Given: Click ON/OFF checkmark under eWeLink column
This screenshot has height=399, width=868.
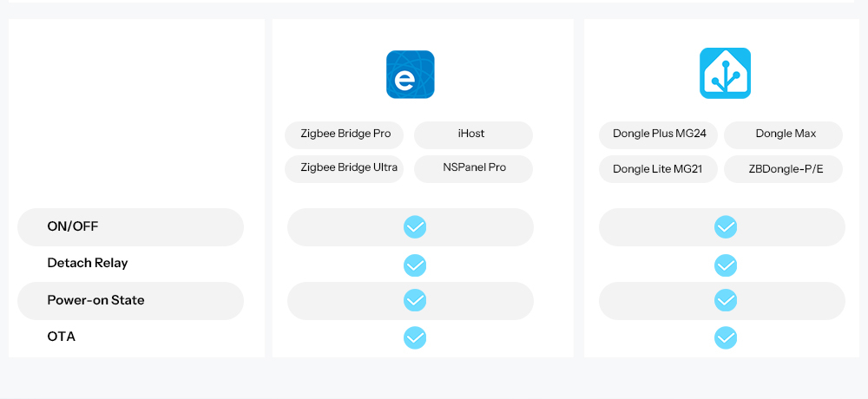Looking at the screenshot, I should (x=415, y=227).
